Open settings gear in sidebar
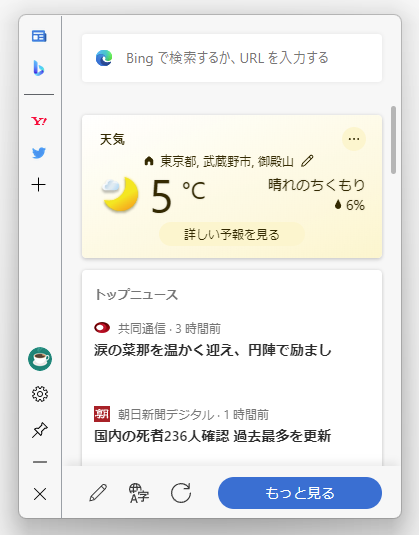This screenshot has height=535, width=419. [40, 394]
